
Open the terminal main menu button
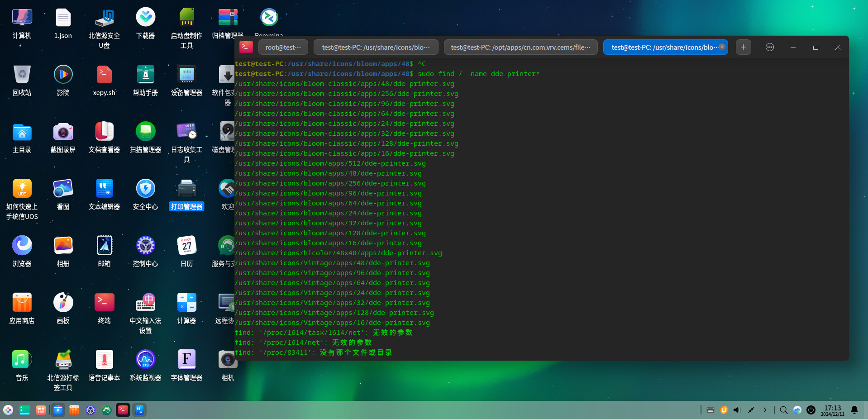point(769,47)
